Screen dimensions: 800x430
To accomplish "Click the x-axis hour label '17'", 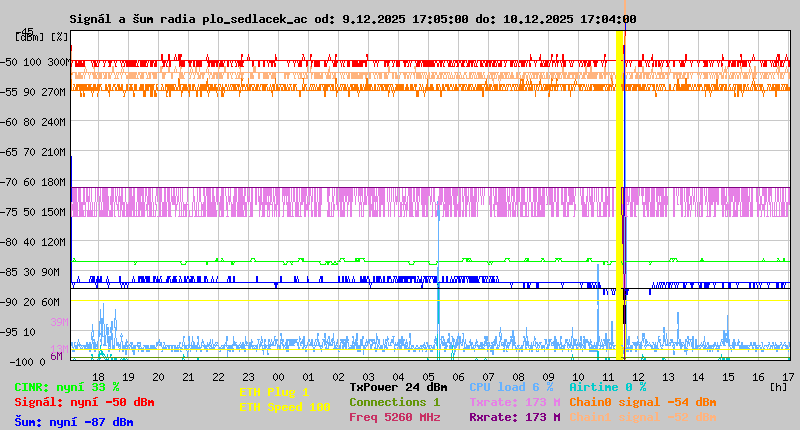I will tap(788, 377).
